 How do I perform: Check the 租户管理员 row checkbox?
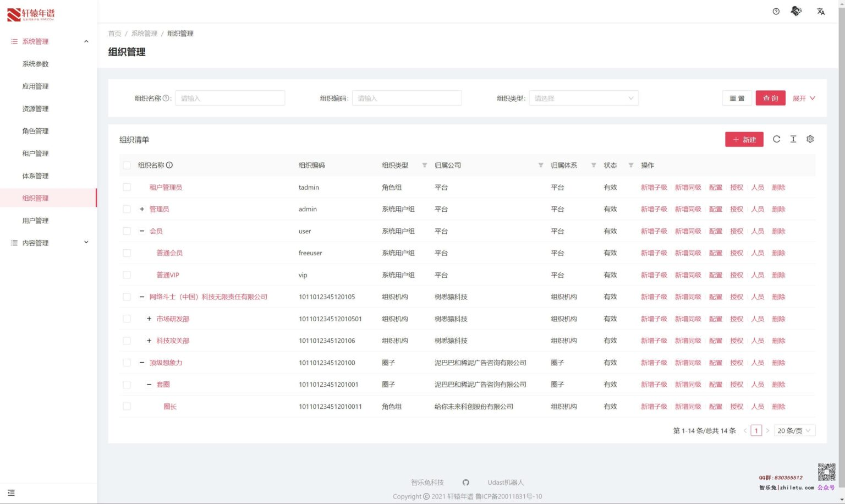pos(127,187)
